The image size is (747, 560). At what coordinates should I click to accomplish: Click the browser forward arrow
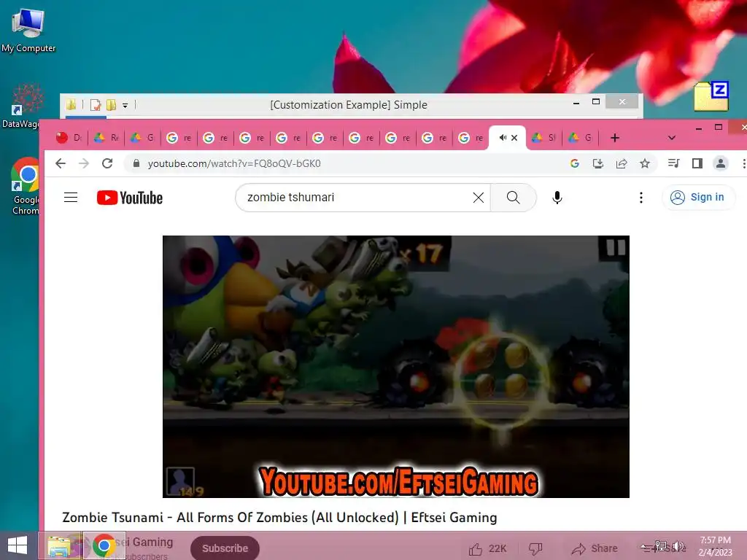tap(84, 164)
